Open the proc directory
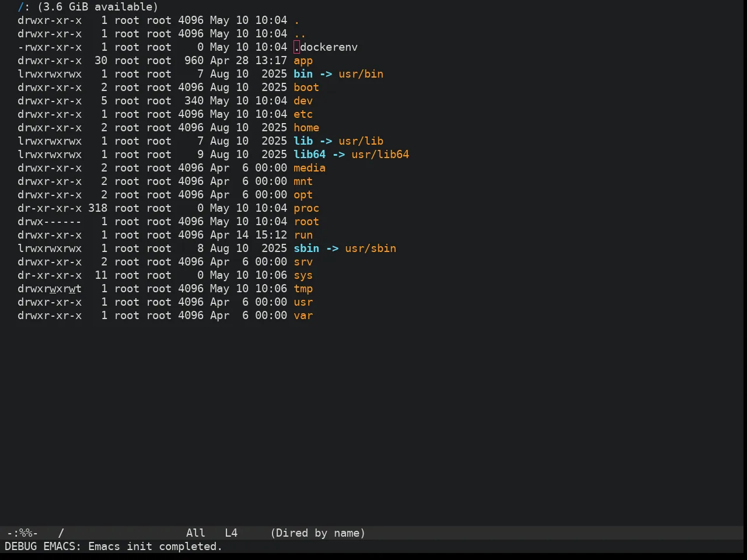747x560 pixels. 306,208
